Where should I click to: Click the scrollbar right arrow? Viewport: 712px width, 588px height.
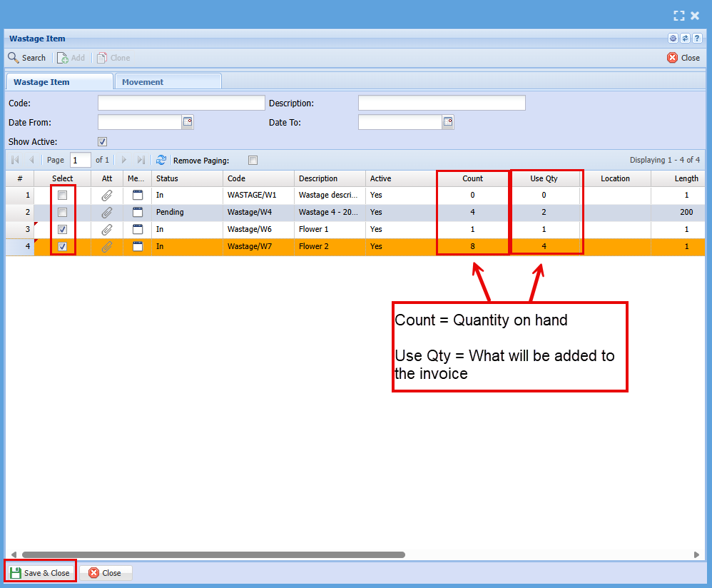coord(696,554)
